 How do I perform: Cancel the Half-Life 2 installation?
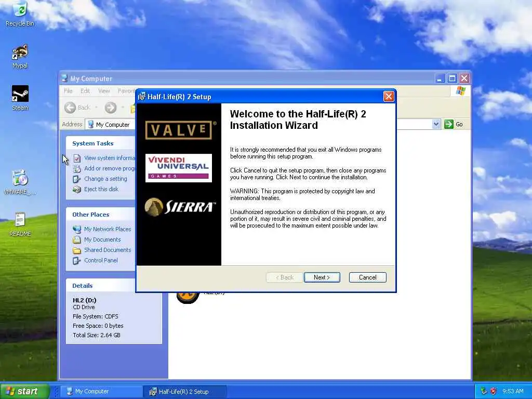click(x=367, y=277)
